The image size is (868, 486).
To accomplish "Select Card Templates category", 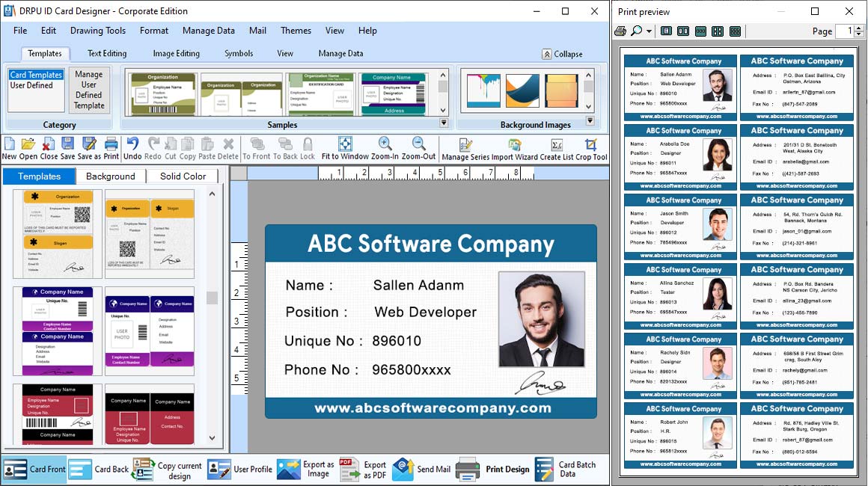I will coord(36,75).
